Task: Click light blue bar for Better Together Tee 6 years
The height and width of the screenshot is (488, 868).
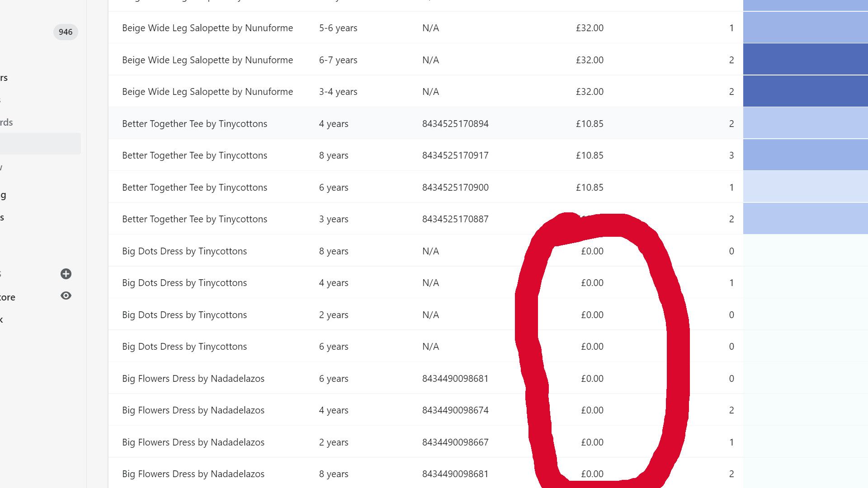Action: pyautogui.click(x=806, y=187)
